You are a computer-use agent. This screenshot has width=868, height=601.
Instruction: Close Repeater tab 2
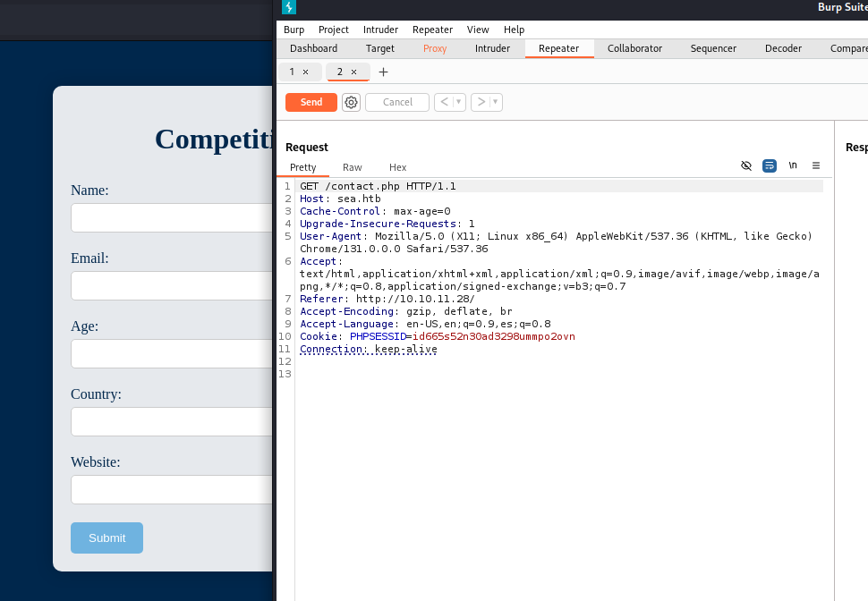tap(353, 72)
